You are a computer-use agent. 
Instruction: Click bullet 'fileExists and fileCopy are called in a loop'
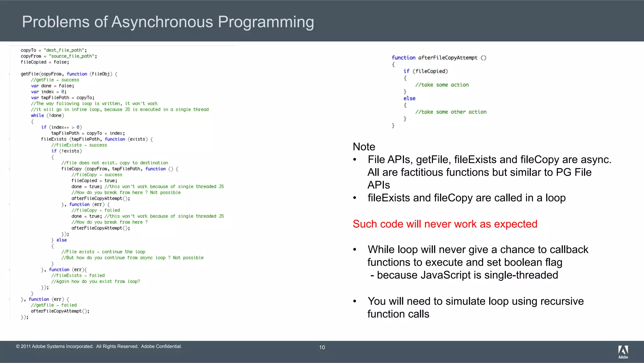(466, 198)
